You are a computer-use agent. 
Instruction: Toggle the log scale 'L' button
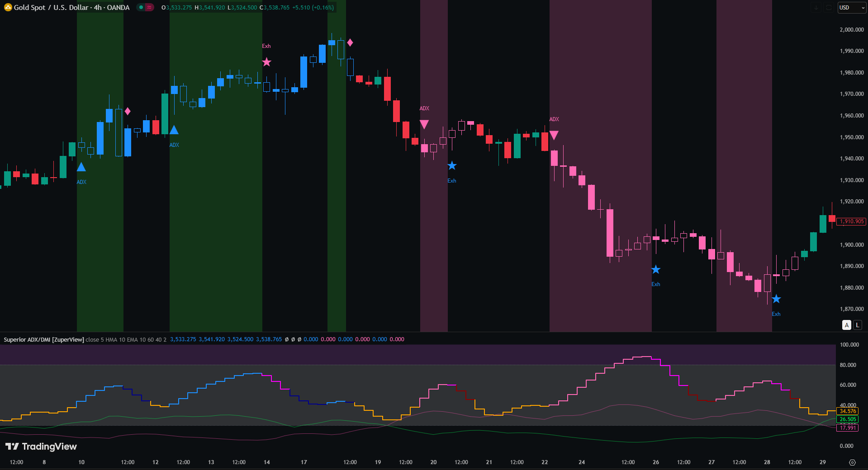click(x=858, y=324)
